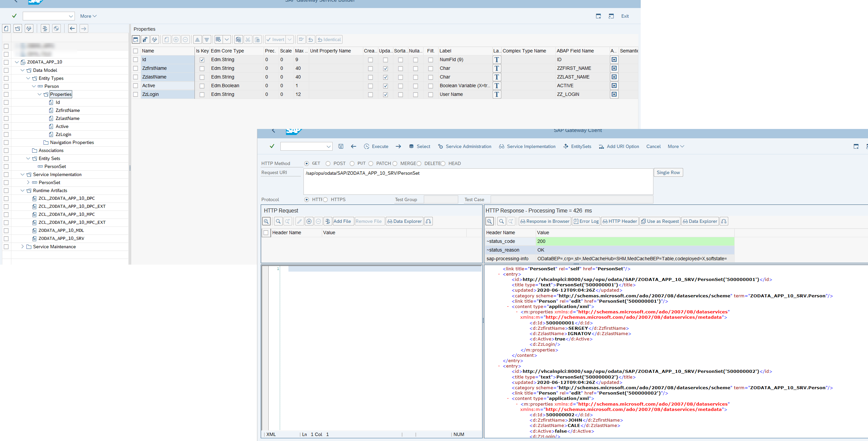Toggle Is Key checkbox for Id property

(202, 60)
